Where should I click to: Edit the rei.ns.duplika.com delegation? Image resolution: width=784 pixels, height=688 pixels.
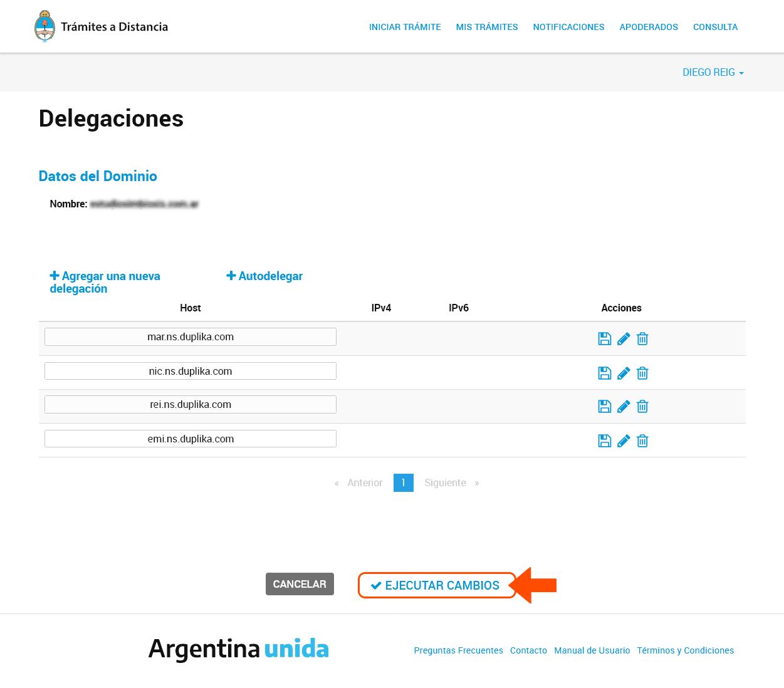[623, 406]
